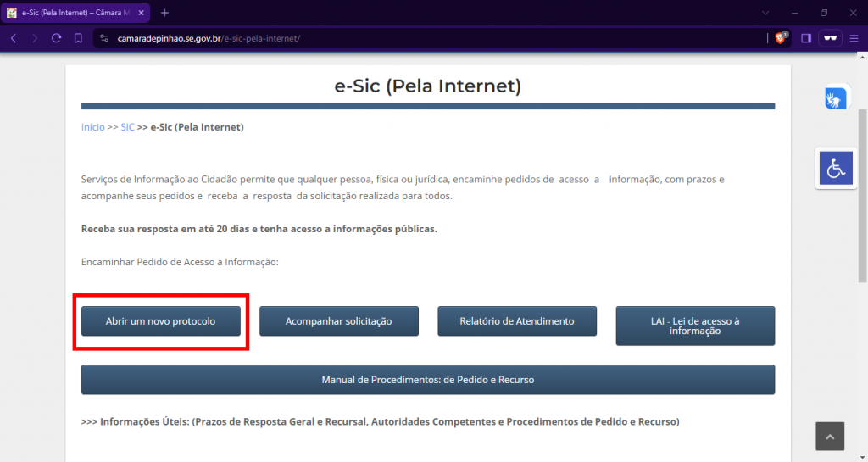This screenshot has width=868, height=462.
Task: Click the LAI - Lei de acesso à informação button
Action: click(695, 326)
